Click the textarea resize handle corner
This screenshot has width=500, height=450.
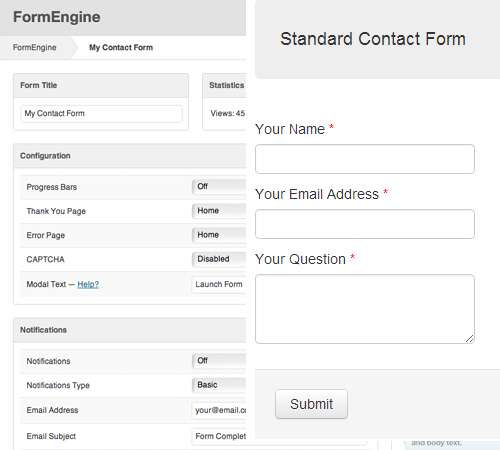pyautogui.click(x=470, y=339)
